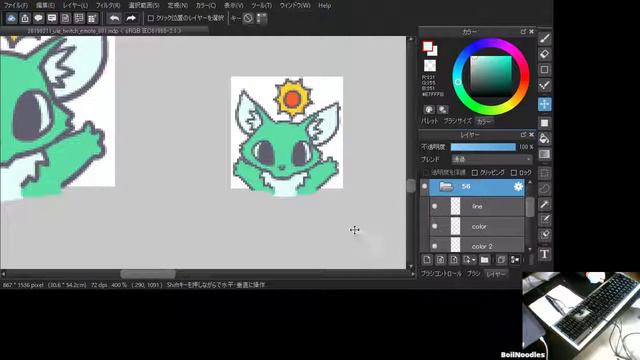
Task: Switch to the Palette tab
Action: (429, 121)
